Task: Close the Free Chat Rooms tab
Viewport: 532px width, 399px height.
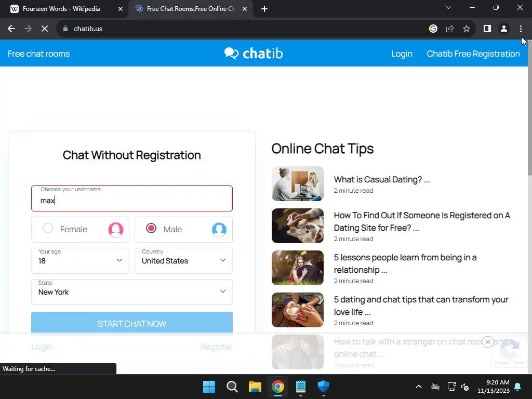Action: click(245, 9)
